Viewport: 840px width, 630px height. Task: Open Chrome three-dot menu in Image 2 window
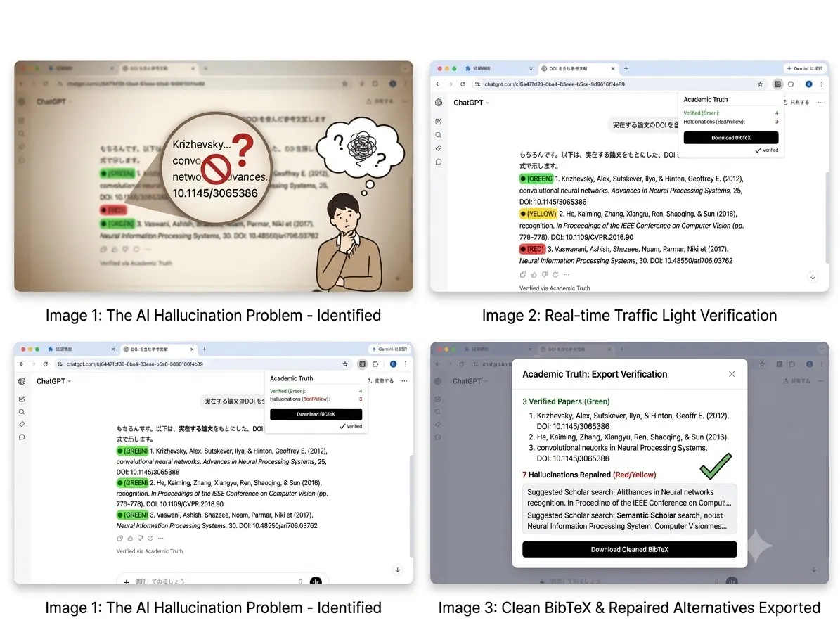tap(821, 84)
